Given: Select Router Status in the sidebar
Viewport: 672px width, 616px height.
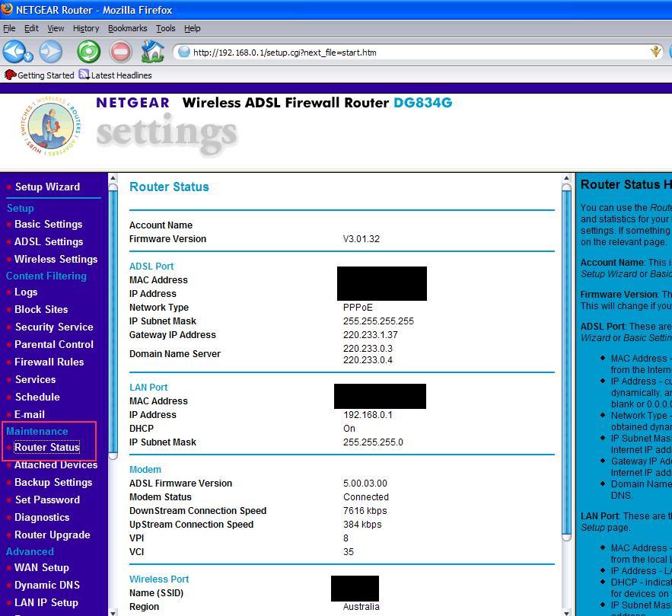Looking at the screenshot, I should 47,447.
